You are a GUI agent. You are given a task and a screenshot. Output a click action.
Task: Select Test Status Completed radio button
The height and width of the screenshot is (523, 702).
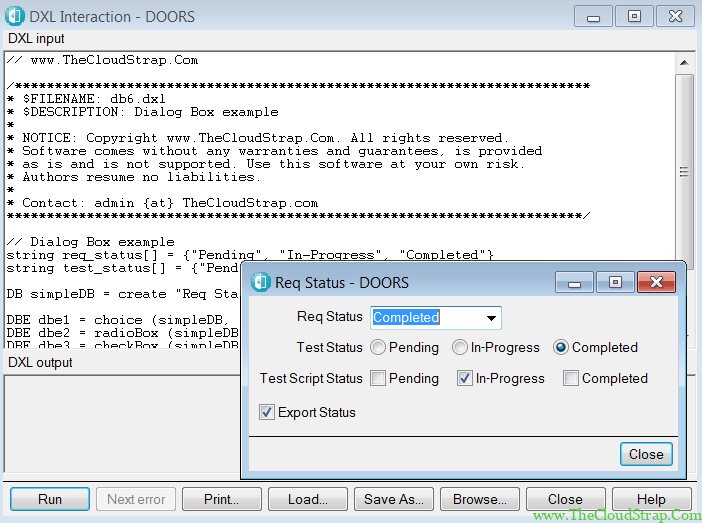[561, 347]
